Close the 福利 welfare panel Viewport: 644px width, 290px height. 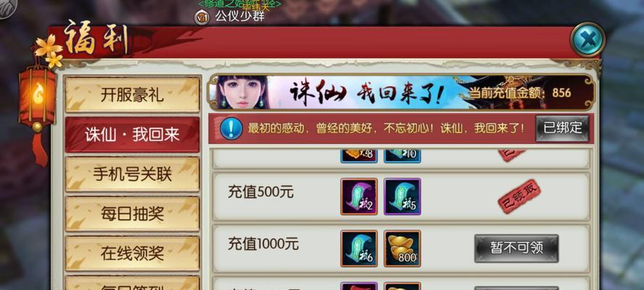point(587,39)
